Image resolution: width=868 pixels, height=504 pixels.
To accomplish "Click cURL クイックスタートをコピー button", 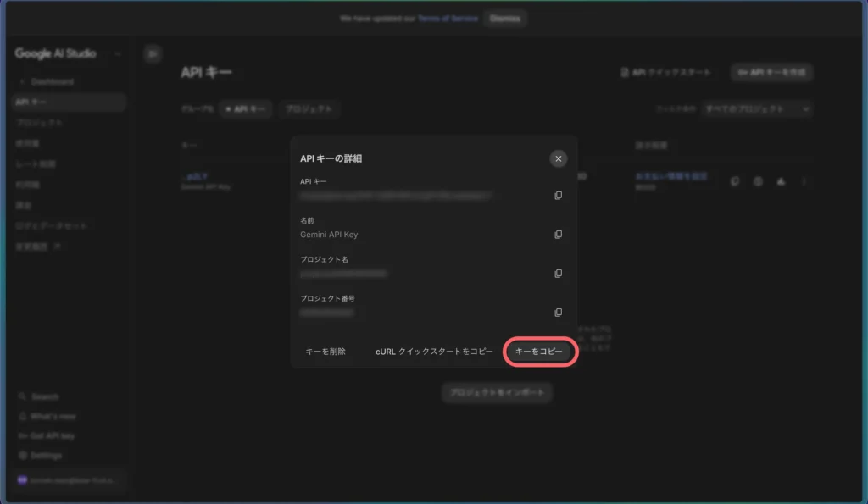I will (x=434, y=352).
